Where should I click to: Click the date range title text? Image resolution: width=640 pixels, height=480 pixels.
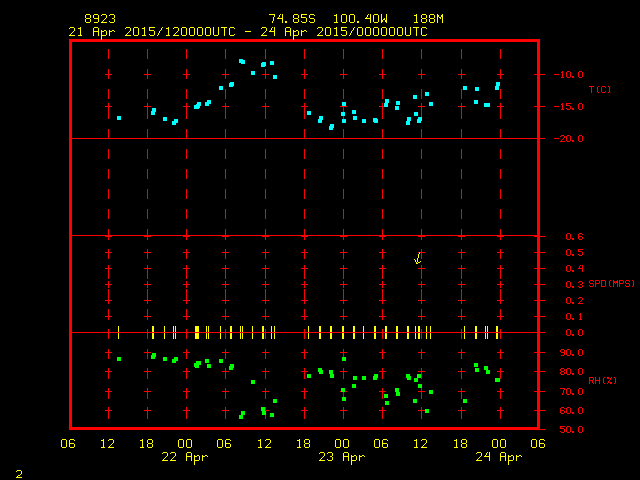tap(248, 32)
